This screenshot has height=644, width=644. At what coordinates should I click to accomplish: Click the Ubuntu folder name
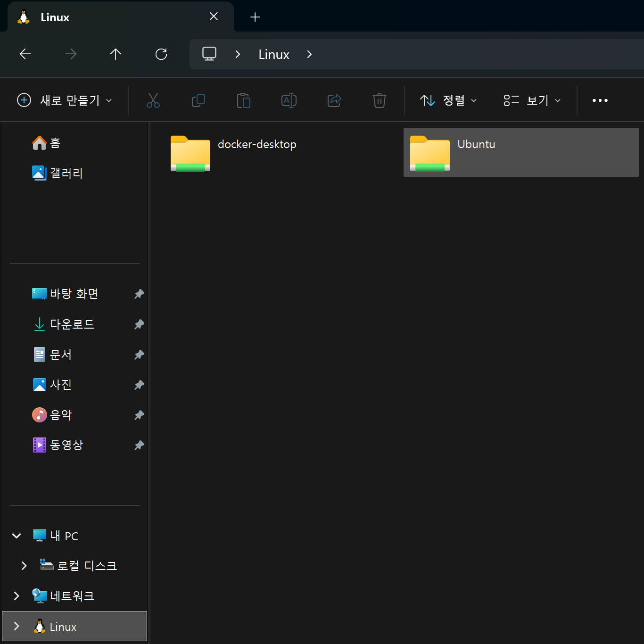[476, 144]
